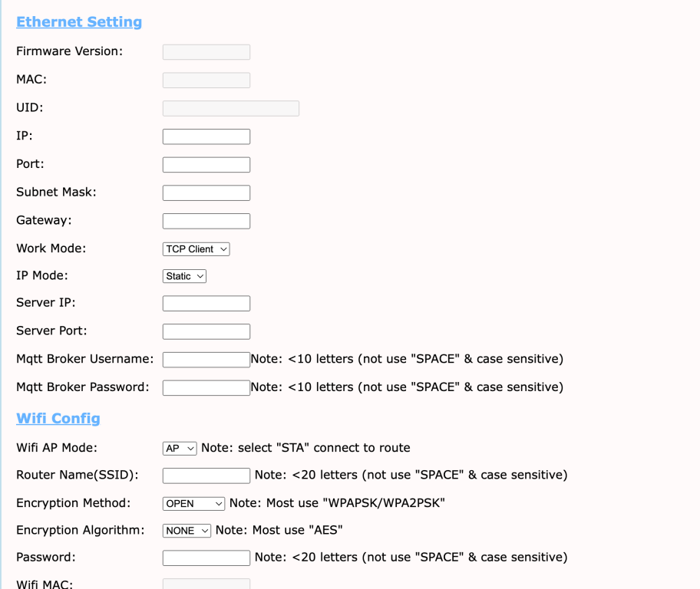This screenshot has width=700, height=589.
Task: Open the Encryption Method dropdown
Action: coord(193,504)
